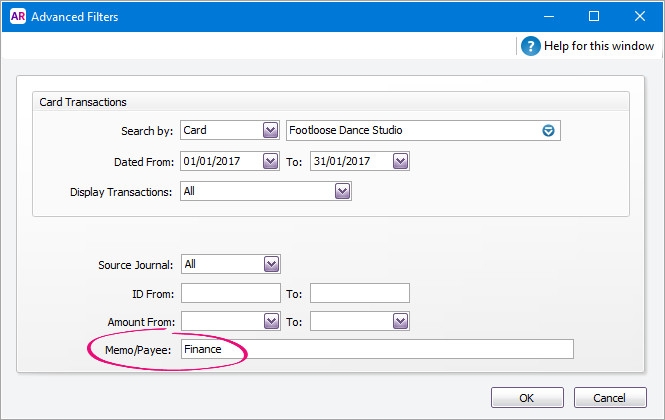
Task: Click the Cancel button
Action: pyautogui.click(x=610, y=397)
